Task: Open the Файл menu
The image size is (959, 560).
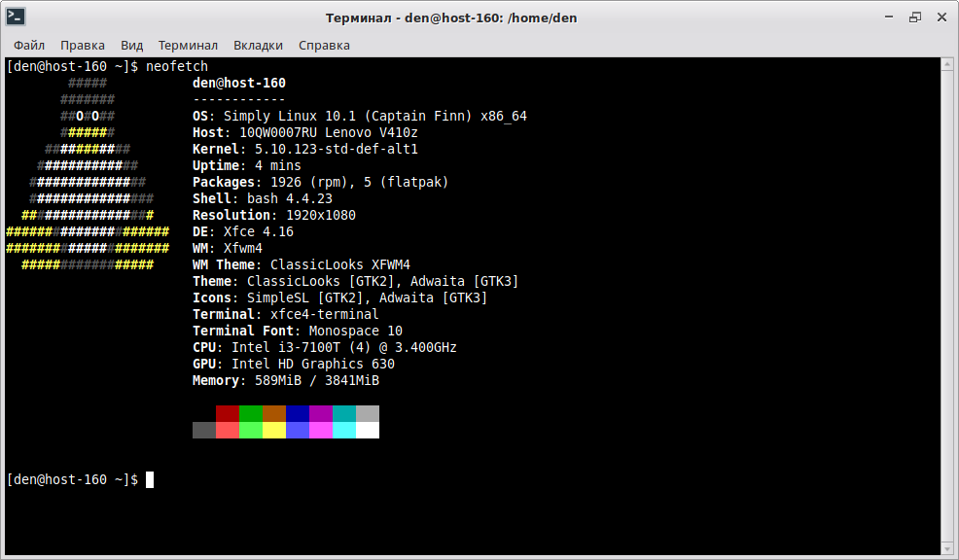Action: [29, 46]
